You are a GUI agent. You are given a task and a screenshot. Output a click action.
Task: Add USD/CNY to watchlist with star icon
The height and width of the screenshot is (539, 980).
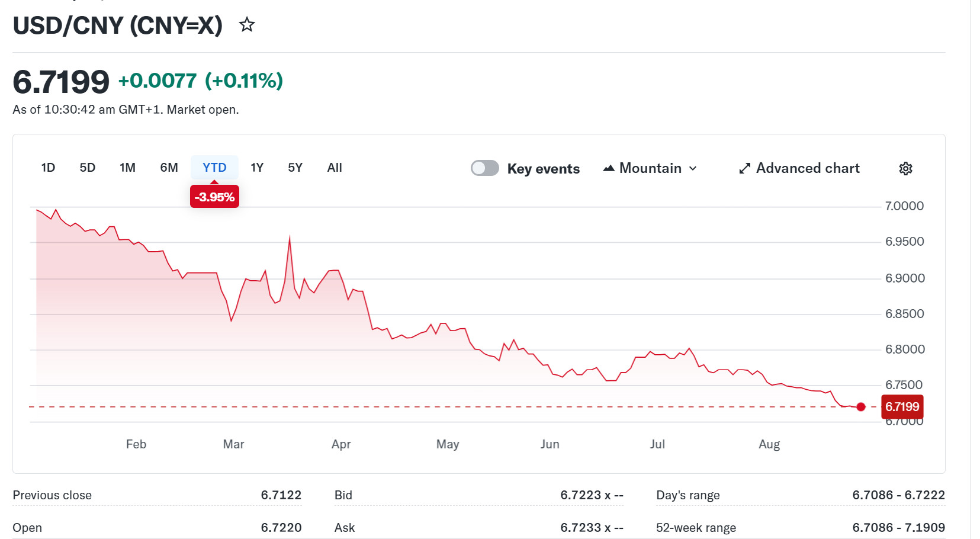pyautogui.click(x=247, y=25)
